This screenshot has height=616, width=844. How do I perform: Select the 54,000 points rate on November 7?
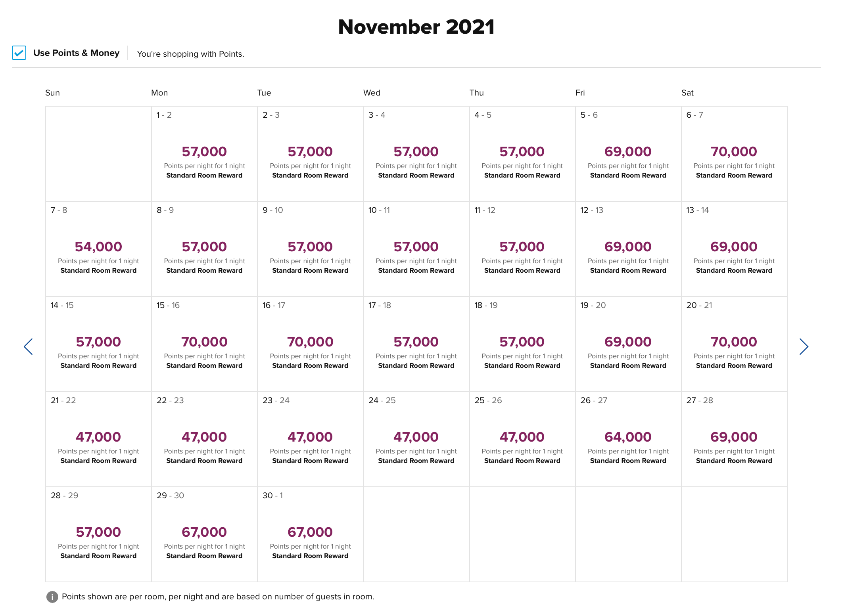pos(98,246)
